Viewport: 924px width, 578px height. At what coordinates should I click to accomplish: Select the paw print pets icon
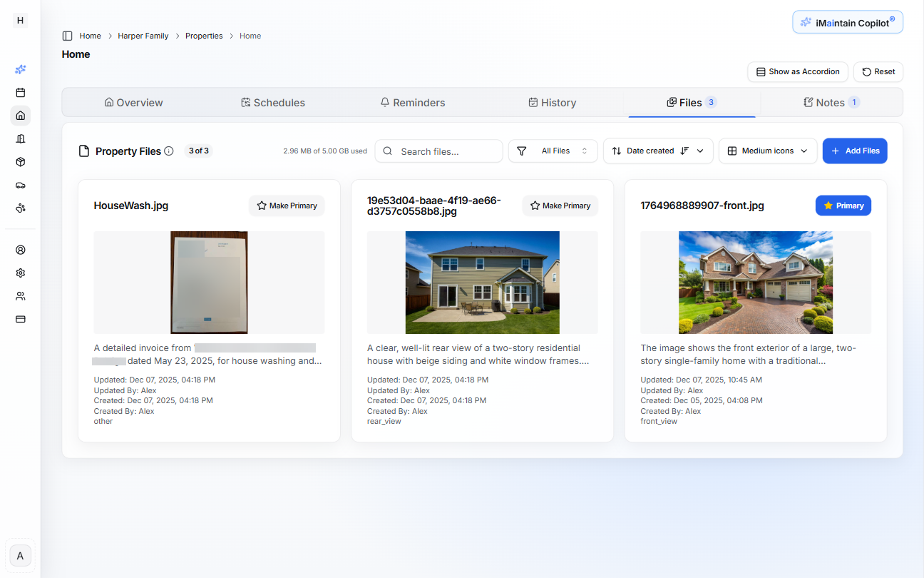pyautogui.click(x=20, y=208)
